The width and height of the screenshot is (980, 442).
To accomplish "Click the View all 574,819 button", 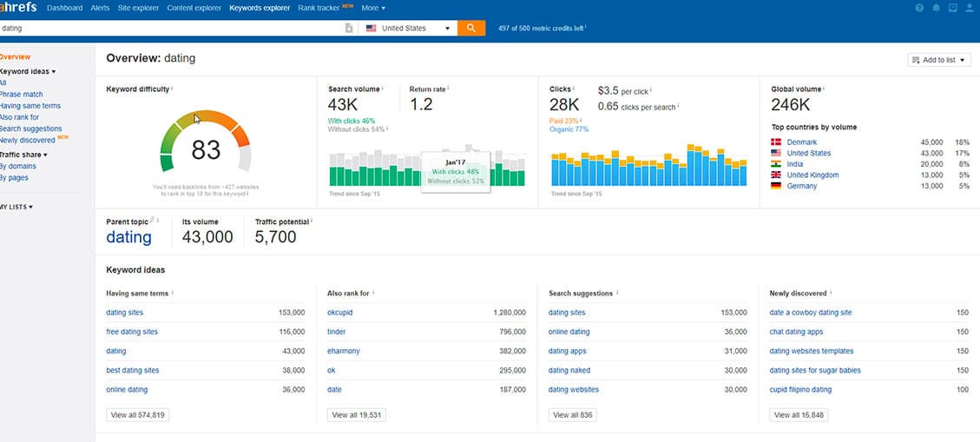I will click(138, 415).
